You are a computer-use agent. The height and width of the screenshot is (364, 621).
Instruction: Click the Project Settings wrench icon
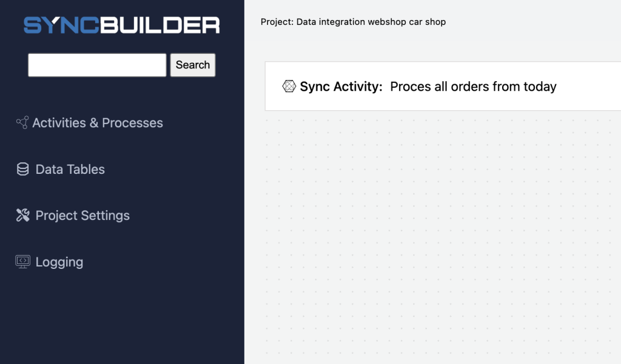22,215
